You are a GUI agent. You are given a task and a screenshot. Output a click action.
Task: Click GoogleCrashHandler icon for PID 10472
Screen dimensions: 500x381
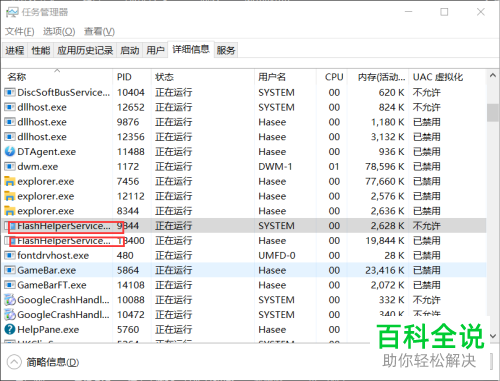pyautogui.click(x=10, y=314)
